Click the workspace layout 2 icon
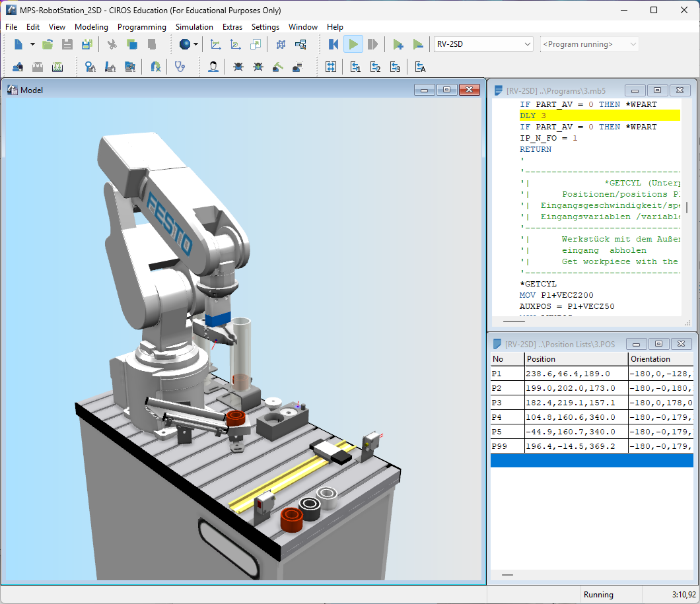This screenshot has height=604, width=700. [376, 67]
